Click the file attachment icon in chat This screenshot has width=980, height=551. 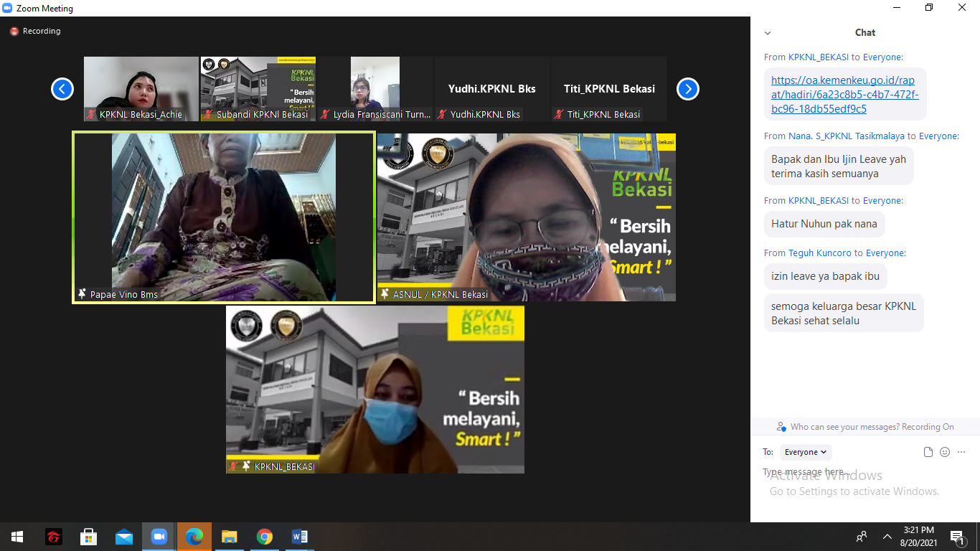tap(928, 452)
